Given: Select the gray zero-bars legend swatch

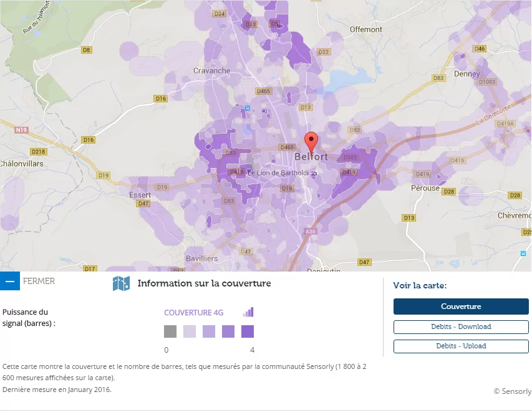Looking at the screenshot, I should 170,331.
